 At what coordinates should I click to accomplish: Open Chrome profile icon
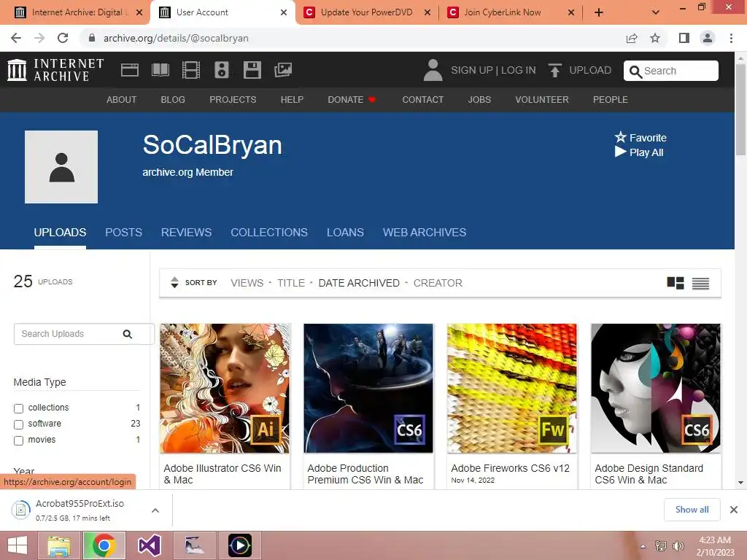pyautogui.click(x=708, y=38)
